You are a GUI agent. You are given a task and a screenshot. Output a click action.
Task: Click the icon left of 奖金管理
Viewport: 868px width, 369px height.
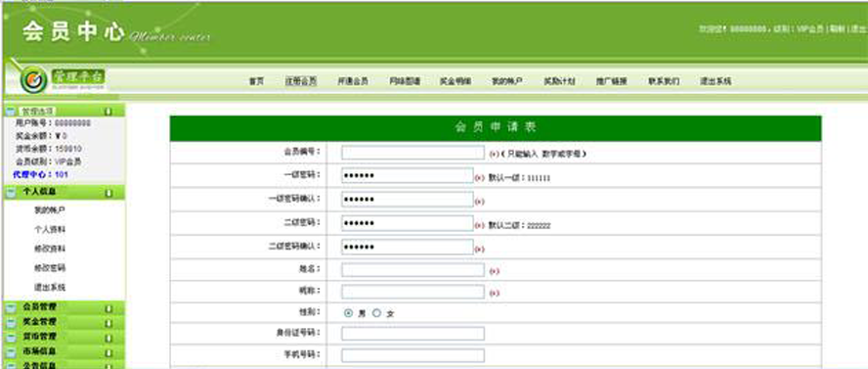11,322
